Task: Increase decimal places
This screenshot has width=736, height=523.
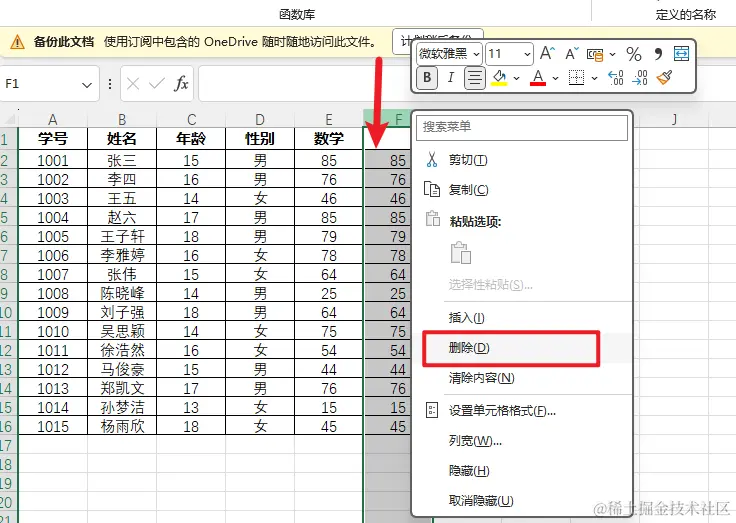Action: 615,77
